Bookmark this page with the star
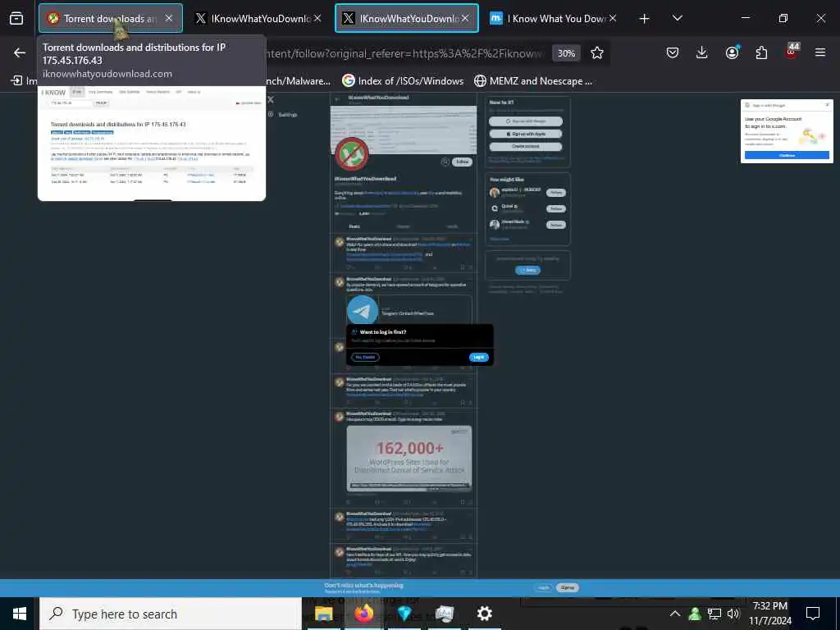 [597, 52]
